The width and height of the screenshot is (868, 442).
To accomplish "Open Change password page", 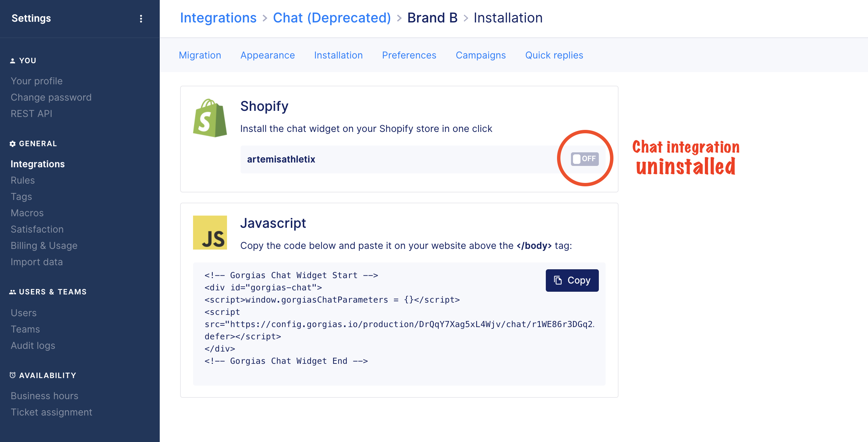I will click(51, 97).
